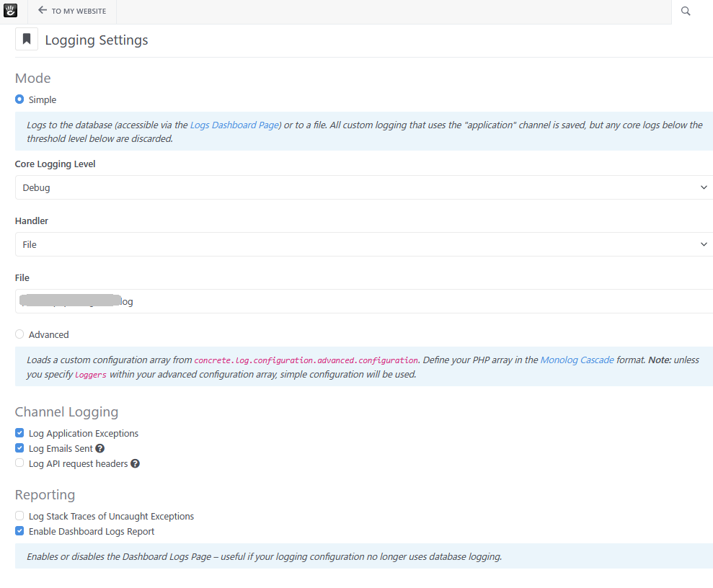Follow the Monolog Cascade link
Image resolution: width=713 pixels, height=588 pixels.
click(577, 360)
